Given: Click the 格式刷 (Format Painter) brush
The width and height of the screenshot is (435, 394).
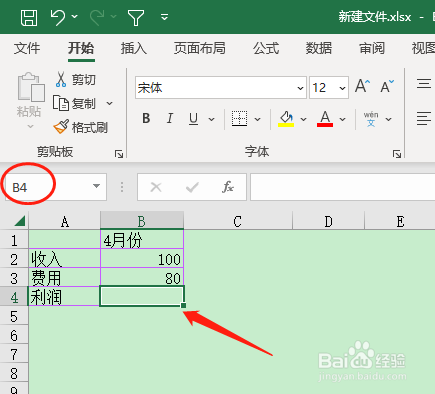Looking at the screenshot, I should (x=80, y=127).
